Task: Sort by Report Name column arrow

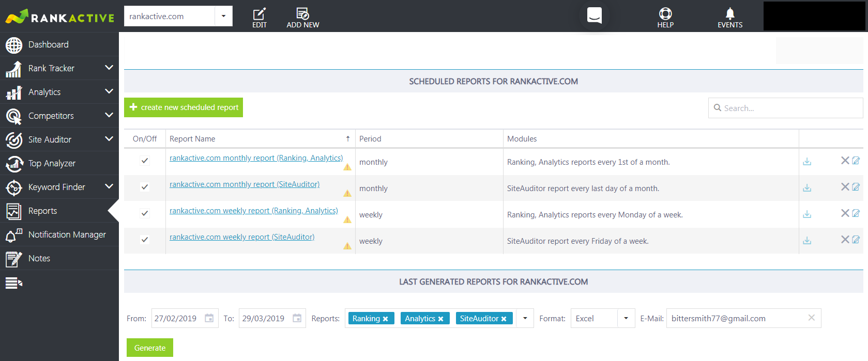Action: click(348, 138)
